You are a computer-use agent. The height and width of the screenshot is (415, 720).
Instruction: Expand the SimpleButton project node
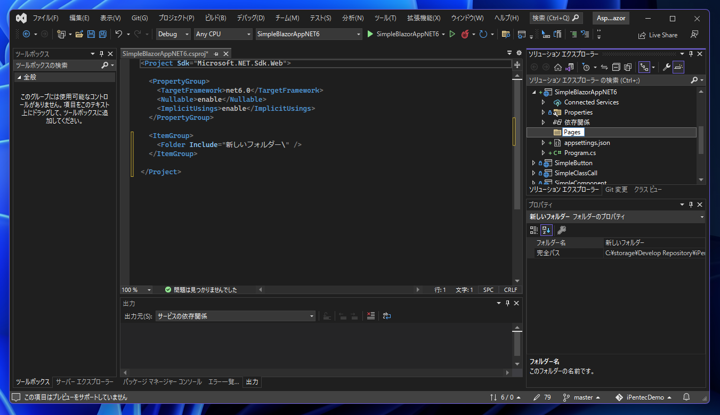(534, 163)
